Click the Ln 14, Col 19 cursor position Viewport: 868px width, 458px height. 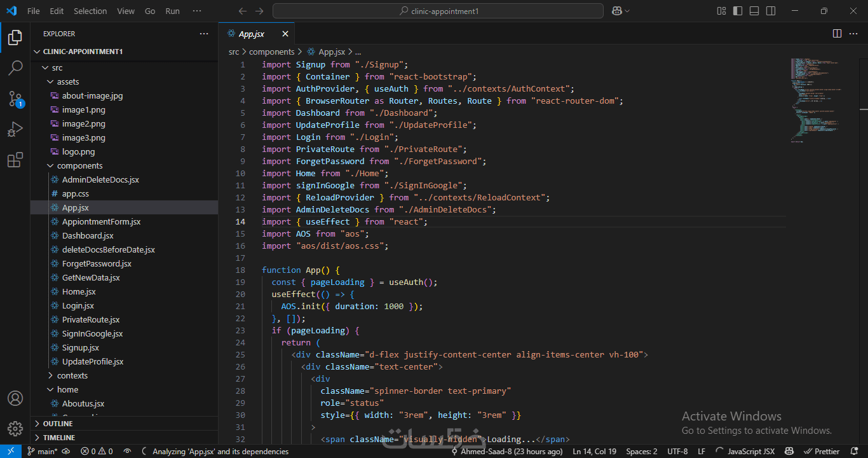click(x=594, y=451)
